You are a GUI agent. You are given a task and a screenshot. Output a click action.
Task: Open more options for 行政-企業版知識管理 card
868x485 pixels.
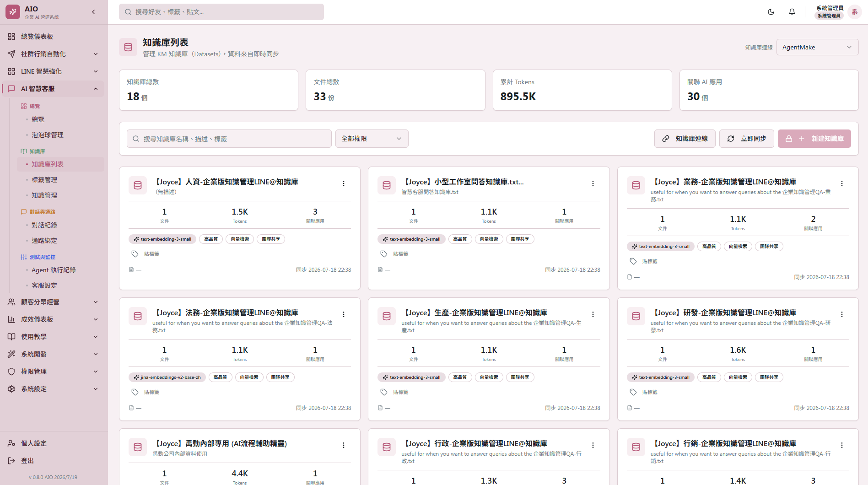click(x=593, y=445)
